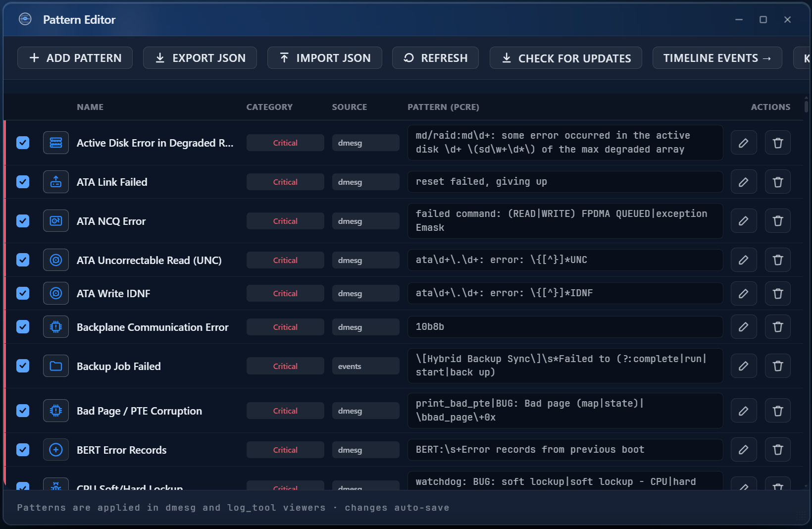
Task: Disable the Backup Job Failed checkbox
Action: click(x=23, y=366)
